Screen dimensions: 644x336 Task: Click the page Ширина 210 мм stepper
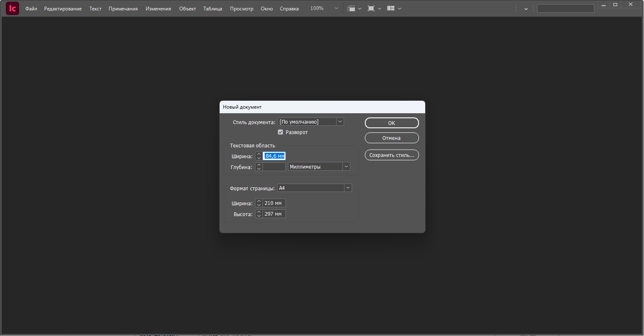point(259,203)
